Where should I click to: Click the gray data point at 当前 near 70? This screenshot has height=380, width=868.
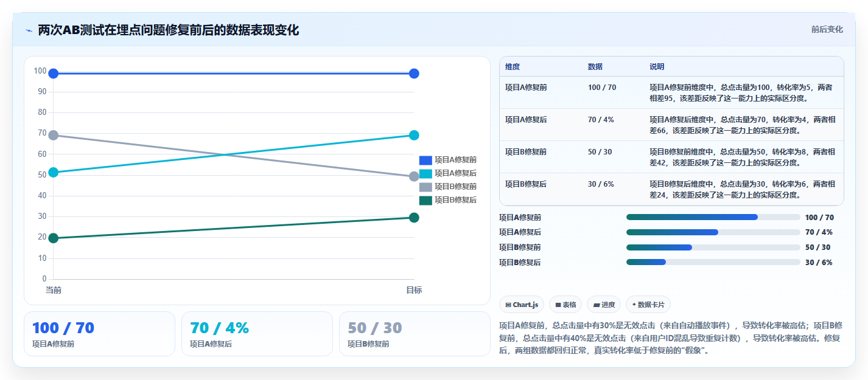click(x=54, y=135)
